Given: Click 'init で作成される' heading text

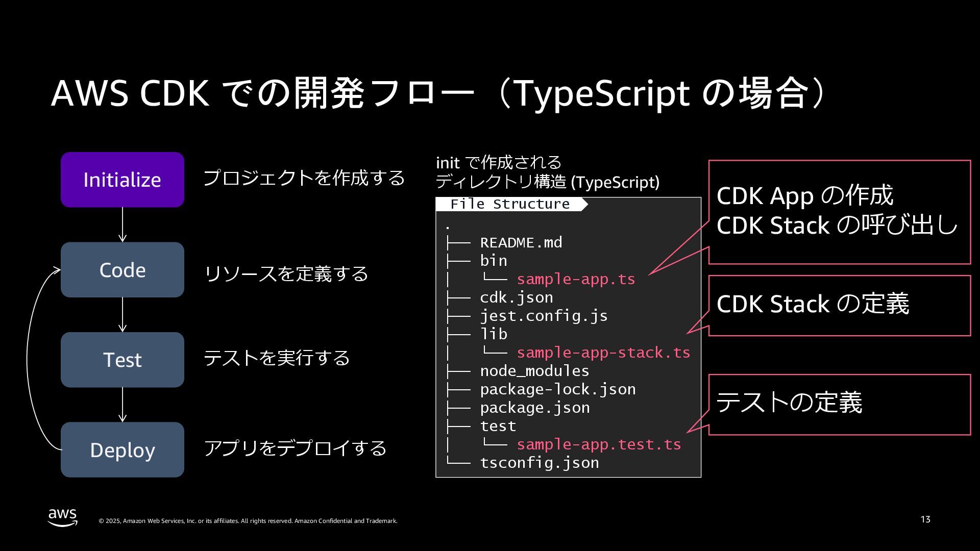Looking at the screenshot, I should click(x=499, y=163).
